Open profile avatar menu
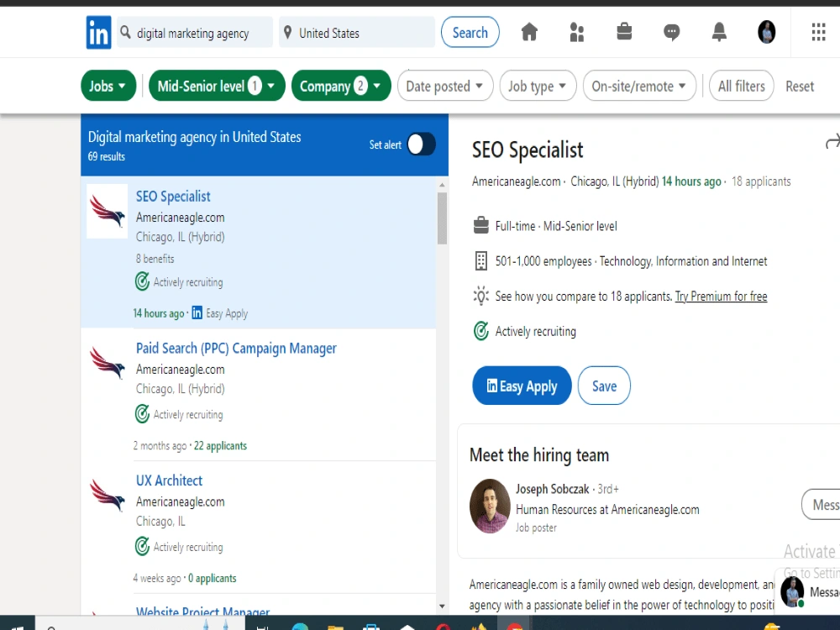The width and height of the screenshot is (840, 630). 767,32
